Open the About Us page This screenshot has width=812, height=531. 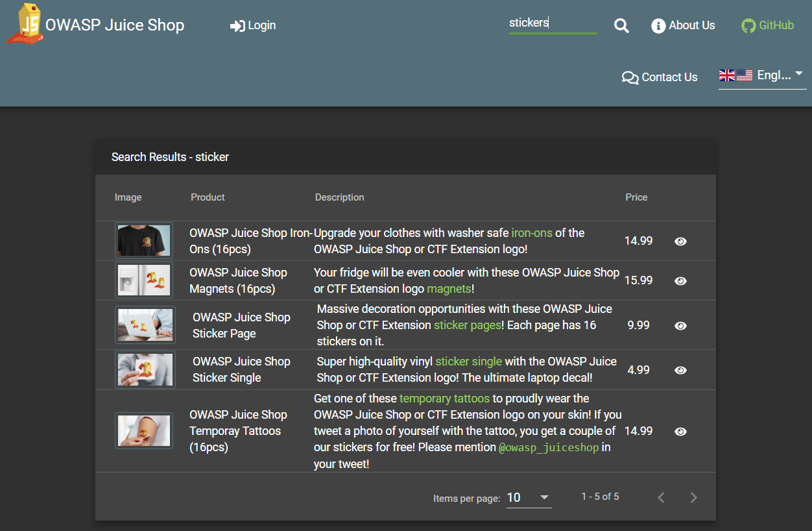coord(683,26)
